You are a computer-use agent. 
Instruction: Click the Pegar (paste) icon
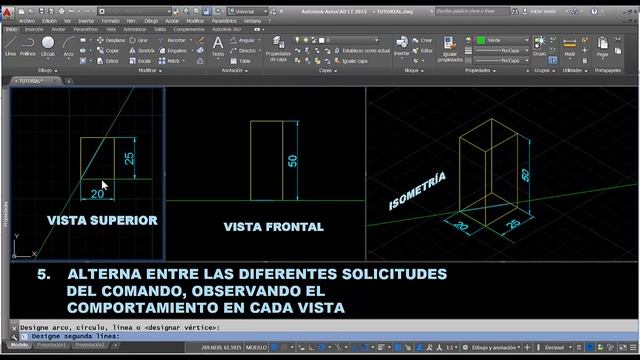point(602,47)
